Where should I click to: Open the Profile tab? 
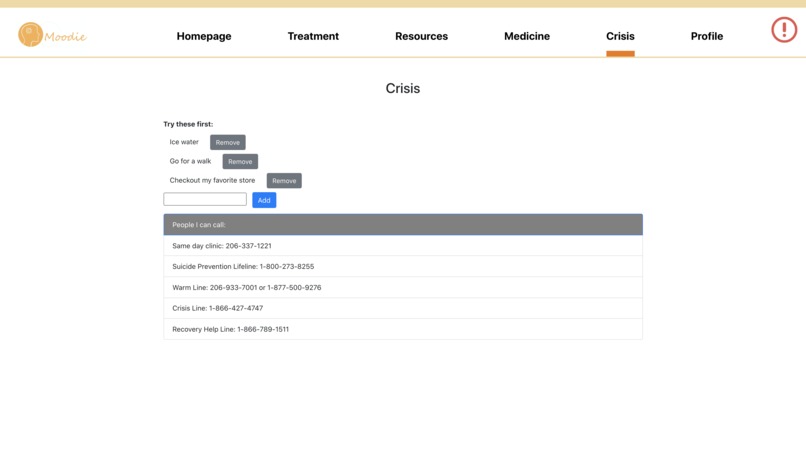(x=706, y=36)
